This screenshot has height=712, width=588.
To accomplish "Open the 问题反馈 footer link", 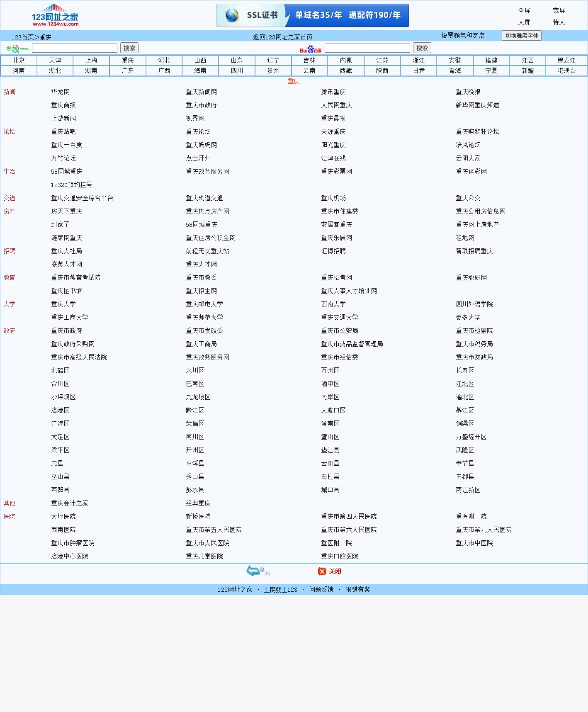I will coord(321,590).
